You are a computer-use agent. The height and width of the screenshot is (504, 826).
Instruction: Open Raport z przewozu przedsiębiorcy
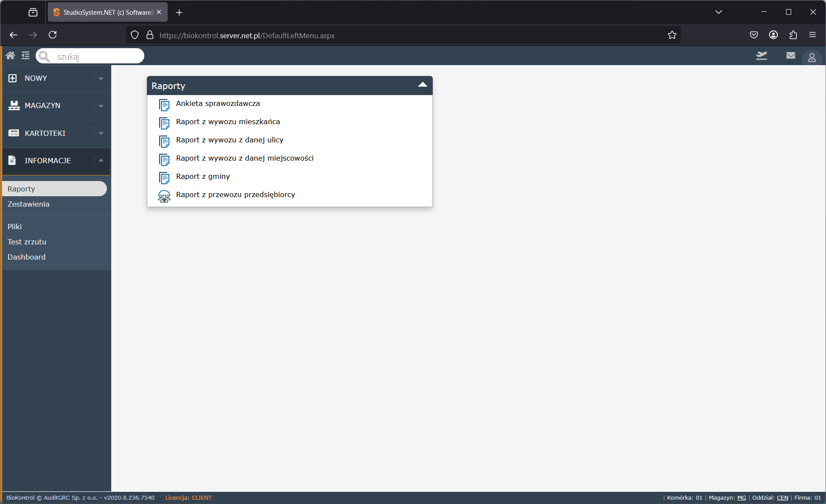pyautogui.click(x=235, y=194)
